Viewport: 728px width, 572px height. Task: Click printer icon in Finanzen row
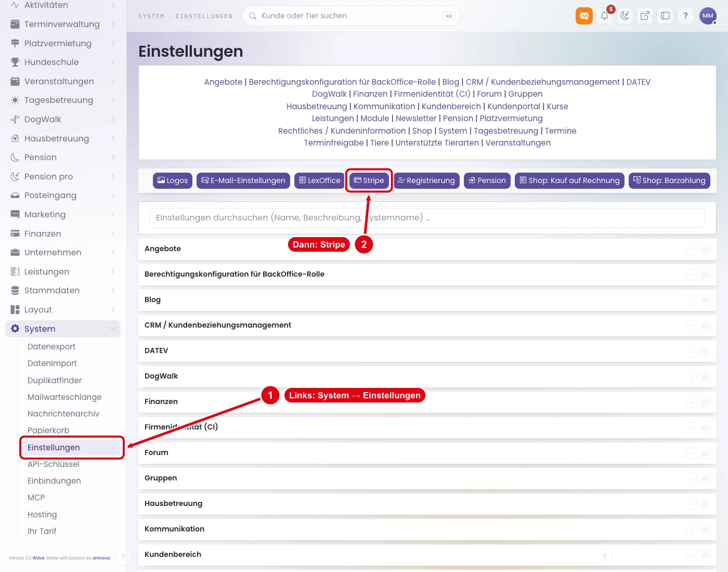tap(705, 402)
